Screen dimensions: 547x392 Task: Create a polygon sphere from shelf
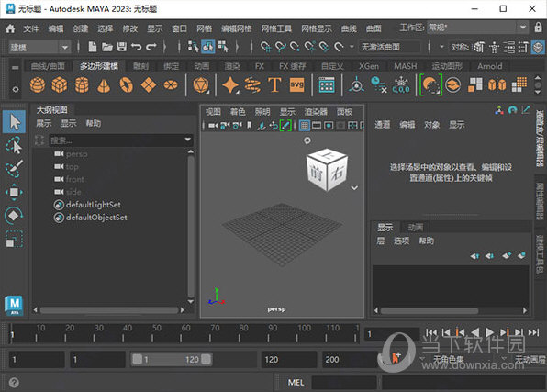[38, 84]
